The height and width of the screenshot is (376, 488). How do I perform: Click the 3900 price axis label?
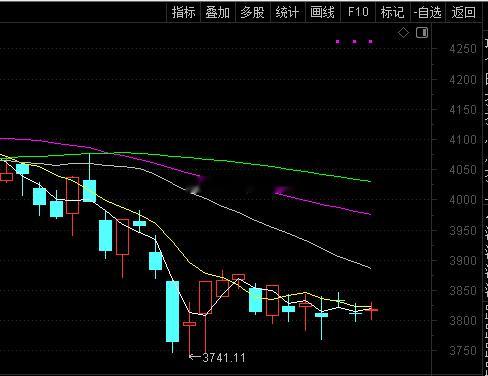point(463,260)
